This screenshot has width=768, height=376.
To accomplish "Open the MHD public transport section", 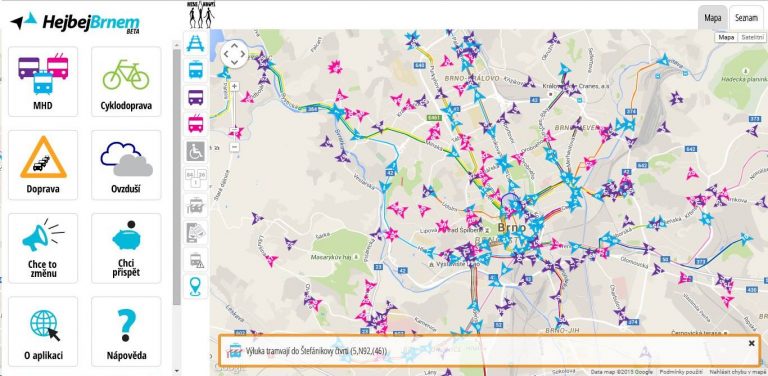I will [43, 81].
